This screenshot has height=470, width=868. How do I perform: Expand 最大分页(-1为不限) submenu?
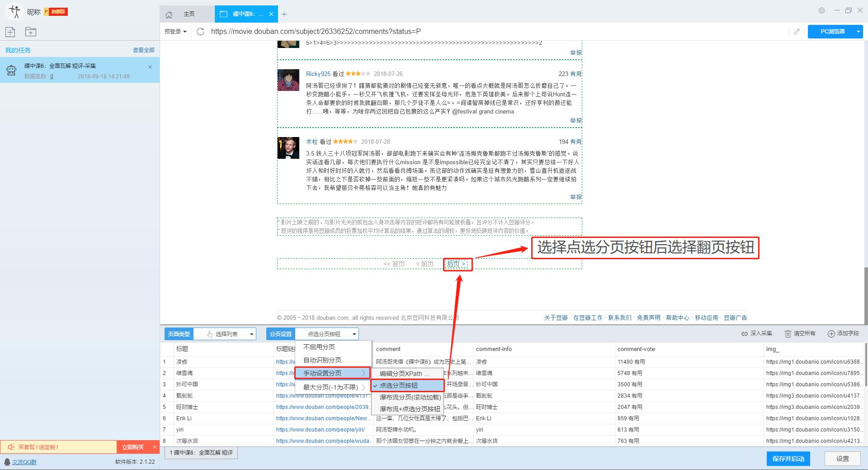pos(333,387)
